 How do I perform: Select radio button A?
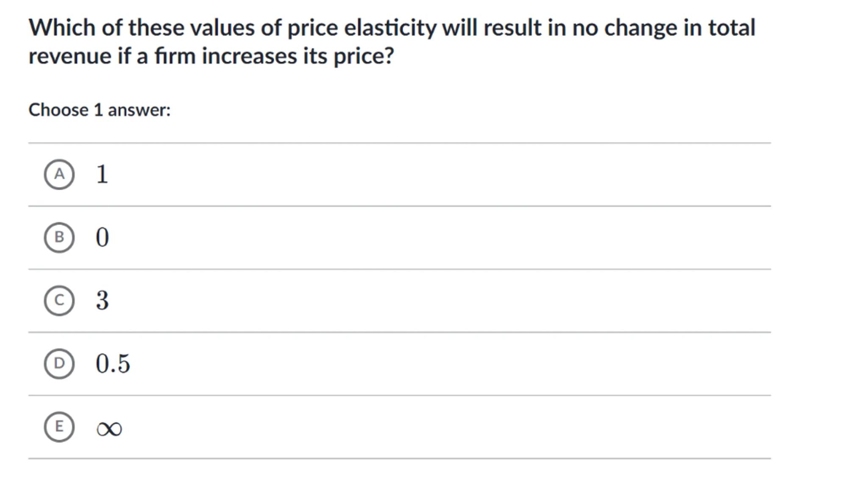59,175
